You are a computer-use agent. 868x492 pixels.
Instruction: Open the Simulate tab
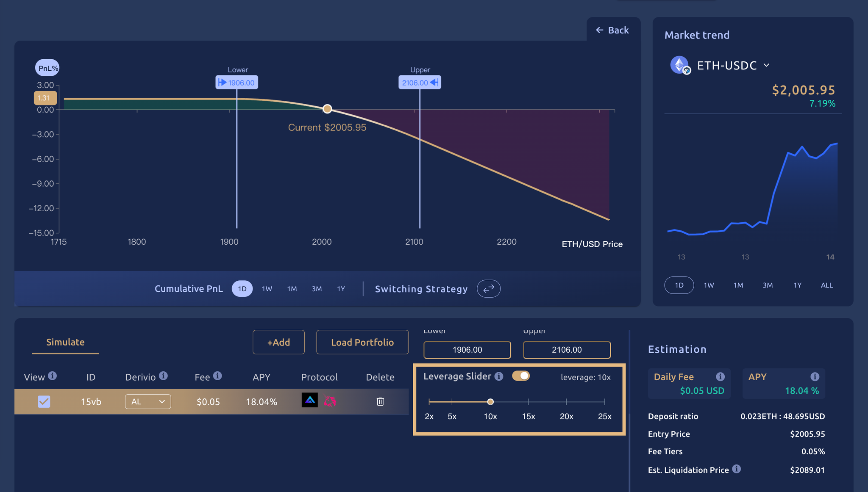pyautogui.click(x=65, y=342)
